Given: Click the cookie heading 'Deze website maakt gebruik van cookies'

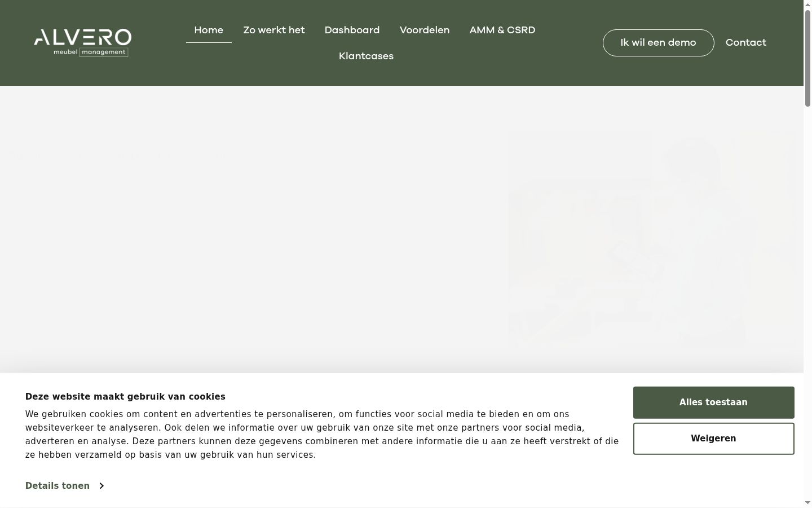Looking at the screenshot, I should (x=125, y=397).
